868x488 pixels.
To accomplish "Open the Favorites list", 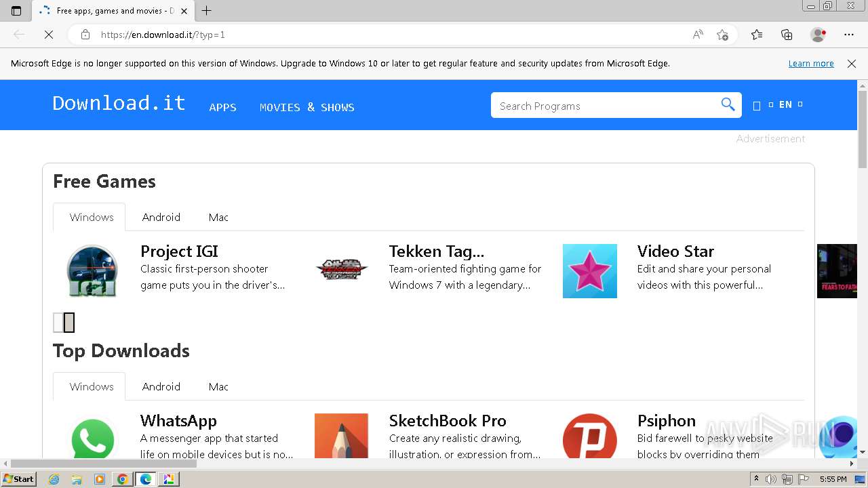I will (757, 35).
